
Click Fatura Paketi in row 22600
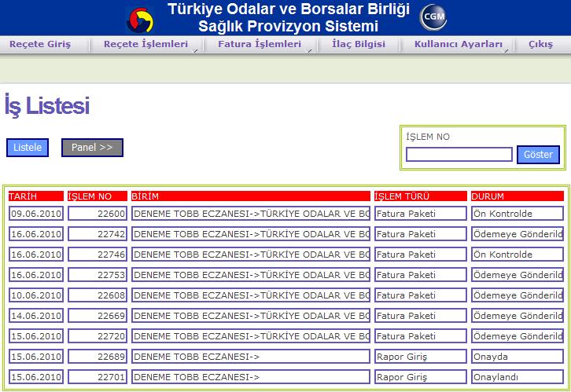(421, 214)
